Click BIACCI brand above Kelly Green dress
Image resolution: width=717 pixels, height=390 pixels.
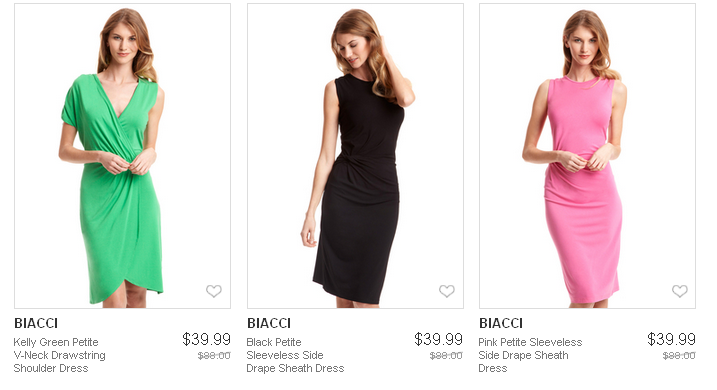36,323
